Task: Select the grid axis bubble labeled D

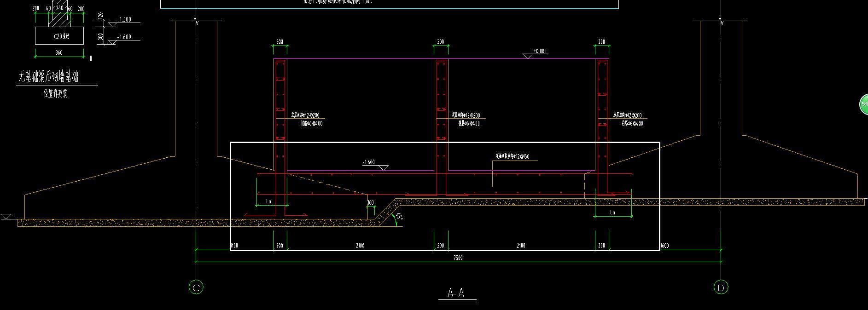Action: tap(721, 287)
